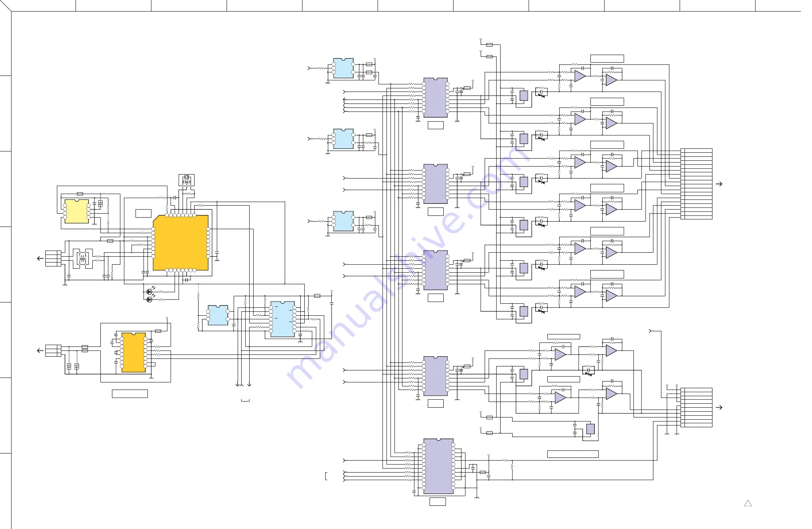This screenshot has width=812, height=529.
Task: Click the warning triangle symbol
Action: pyautogui.click(x=748, y=503)
